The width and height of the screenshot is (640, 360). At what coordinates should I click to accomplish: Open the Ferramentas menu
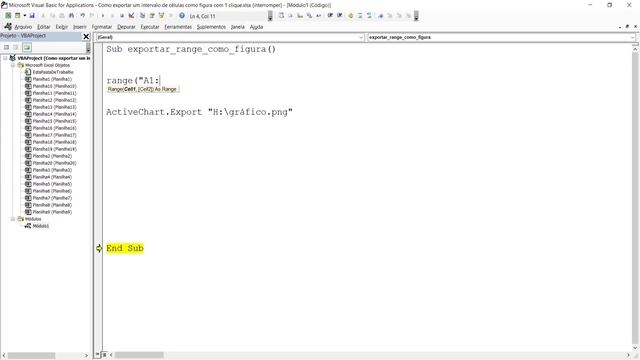178,27
